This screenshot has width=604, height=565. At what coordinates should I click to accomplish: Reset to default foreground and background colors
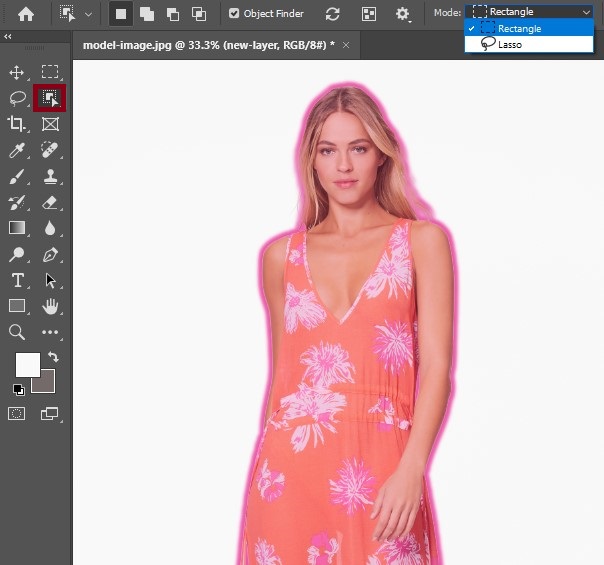click(18, 389)
